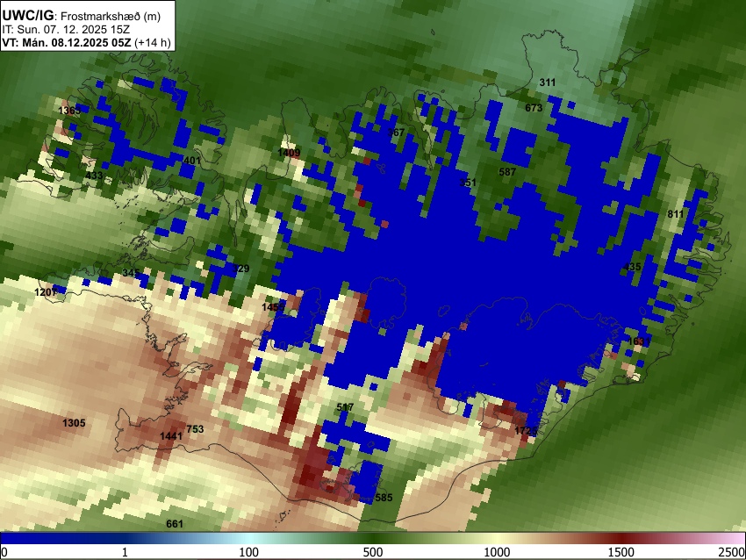Click the colour scale label 0
Image resolution: width=746 pixels, height=560 pixels.
(x=4, y=552)
